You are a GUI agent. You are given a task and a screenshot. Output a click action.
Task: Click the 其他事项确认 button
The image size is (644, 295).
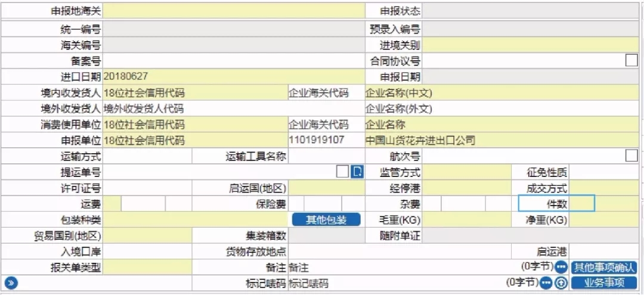tap(604, 268)
